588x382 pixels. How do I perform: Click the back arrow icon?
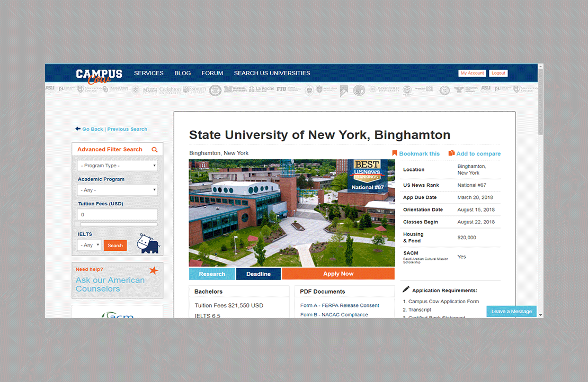[78, 129]
